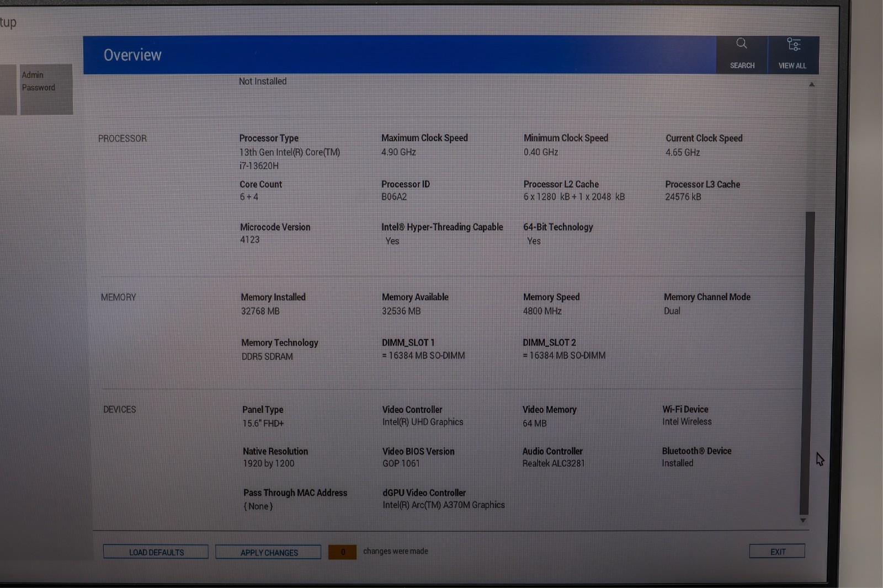Click the Pass Through MAC Address label
The width and height of the screenshot is (883, 588).
tap(295, 493)
